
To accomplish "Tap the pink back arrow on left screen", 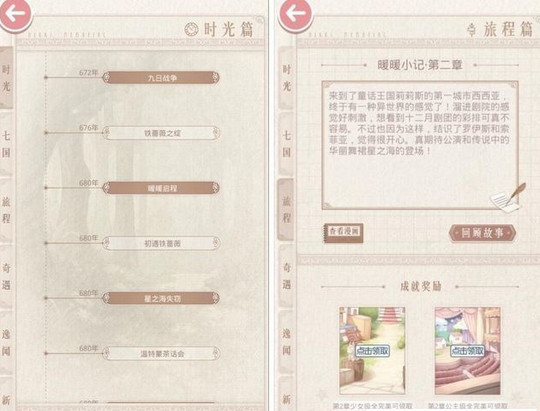I will click(x=15, y=14).
